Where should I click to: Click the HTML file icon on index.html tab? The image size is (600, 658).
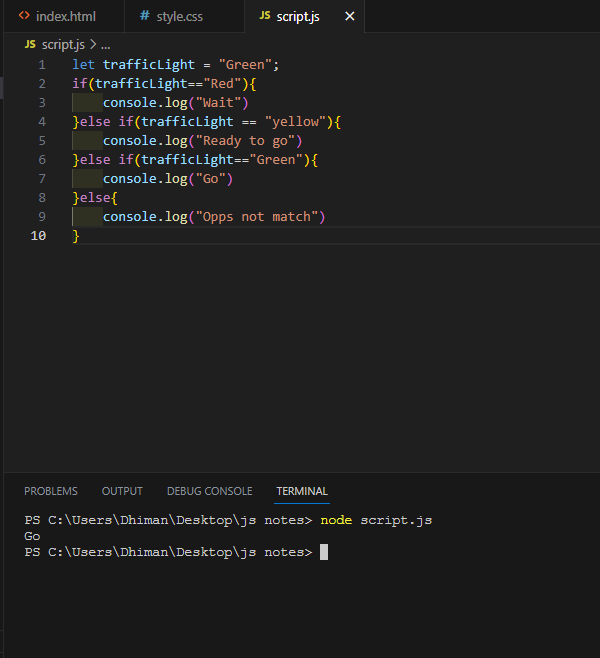pyautogui.click(x=24, y=16)
